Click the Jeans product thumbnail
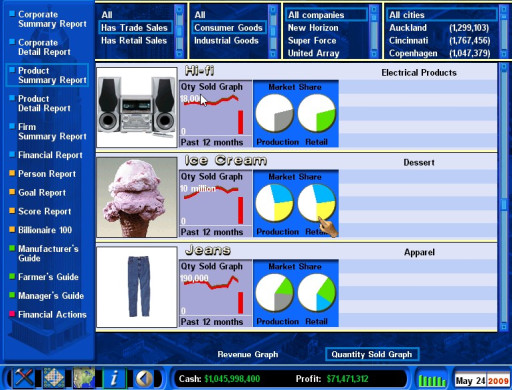This screenshot has height=390, width=512. tap(137, 287)
